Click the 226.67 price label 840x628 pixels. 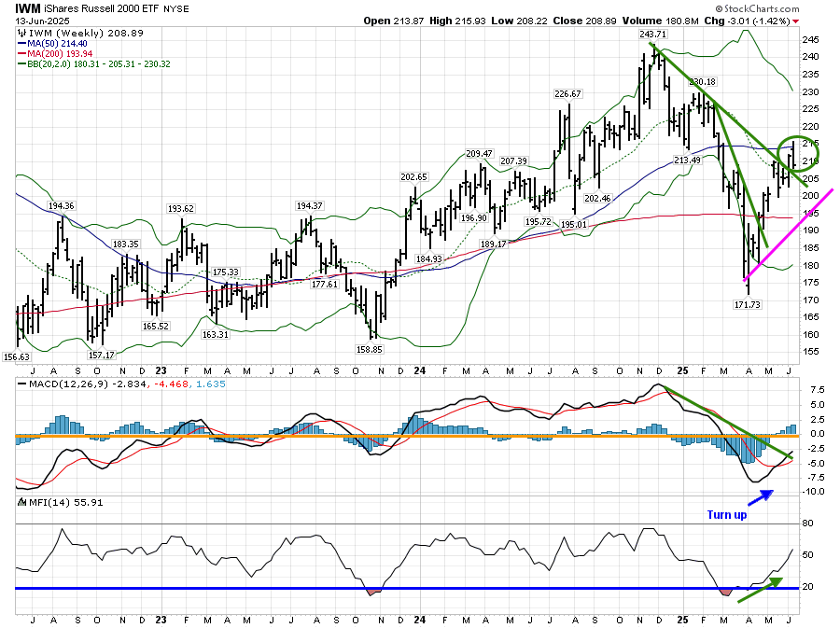567,93
